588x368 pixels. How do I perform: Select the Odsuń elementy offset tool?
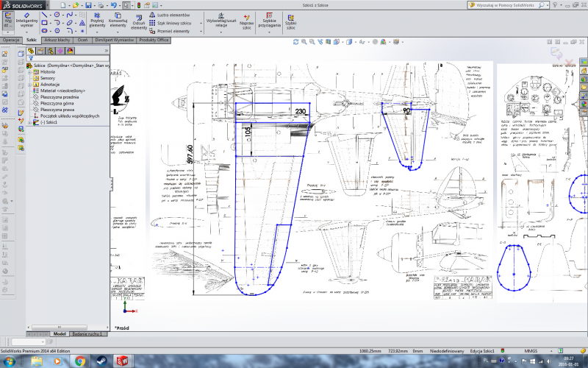click(x=139, y=20)
